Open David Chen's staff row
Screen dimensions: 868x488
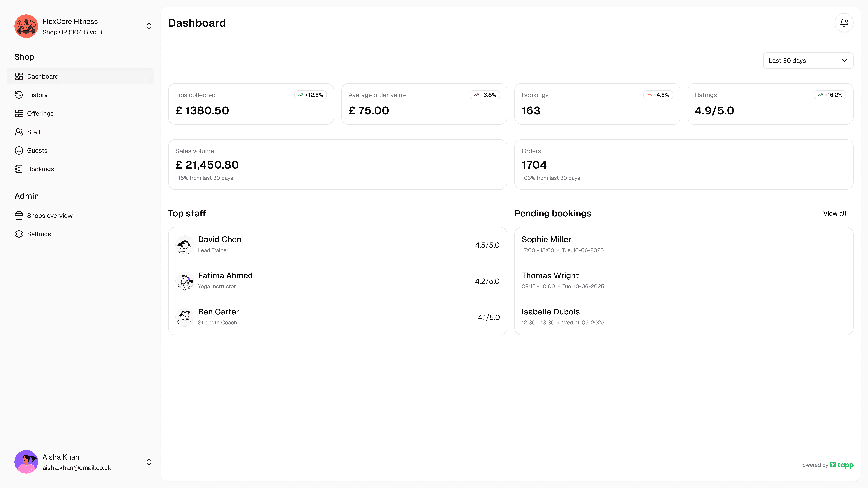click(337, 245)
